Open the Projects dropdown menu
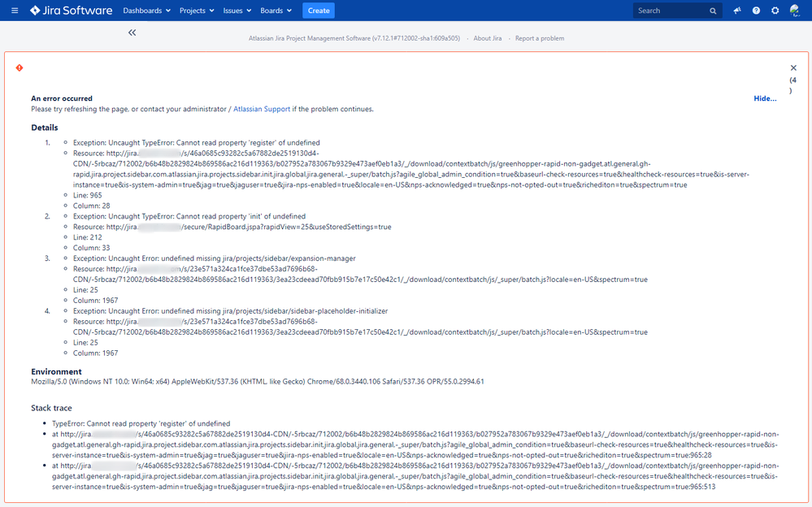Image resolution: width=812 pixels, height=507 pixels. coord(197,11)
